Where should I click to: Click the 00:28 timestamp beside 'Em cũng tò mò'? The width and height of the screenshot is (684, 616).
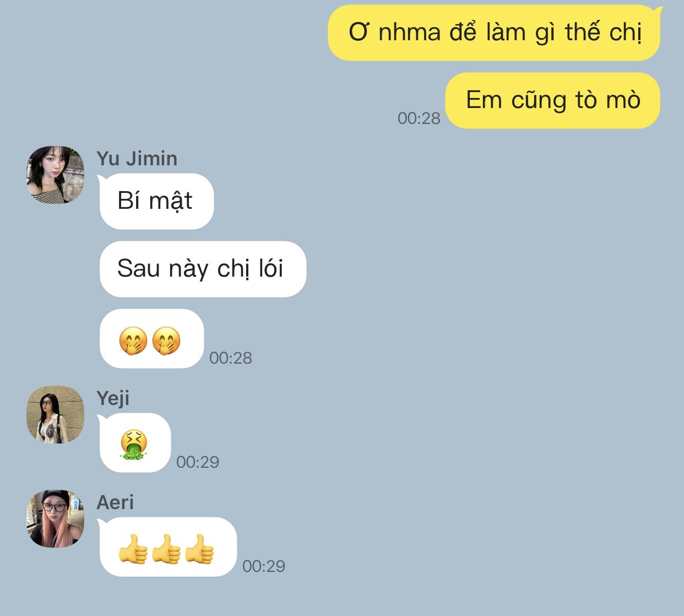click(419, 118)
